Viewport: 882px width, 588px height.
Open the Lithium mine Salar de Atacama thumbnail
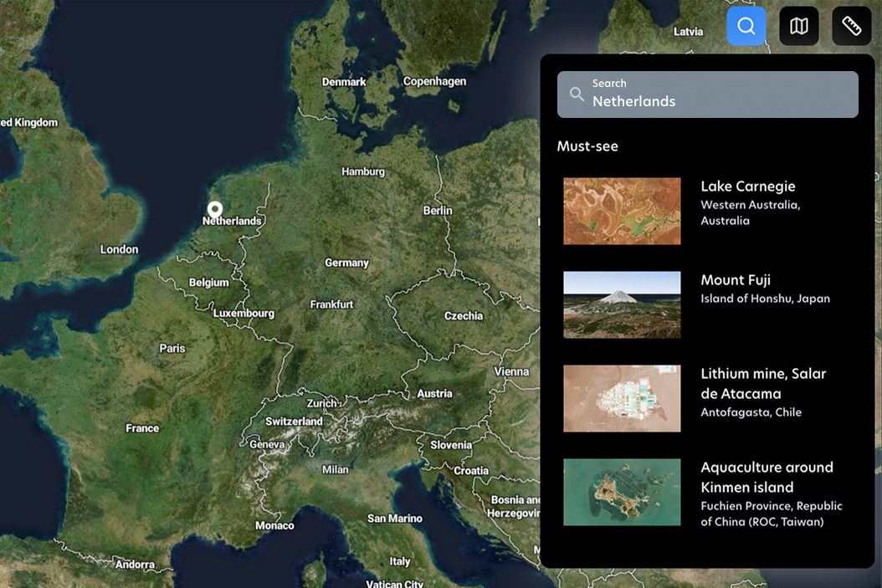(x=622, y=399)
